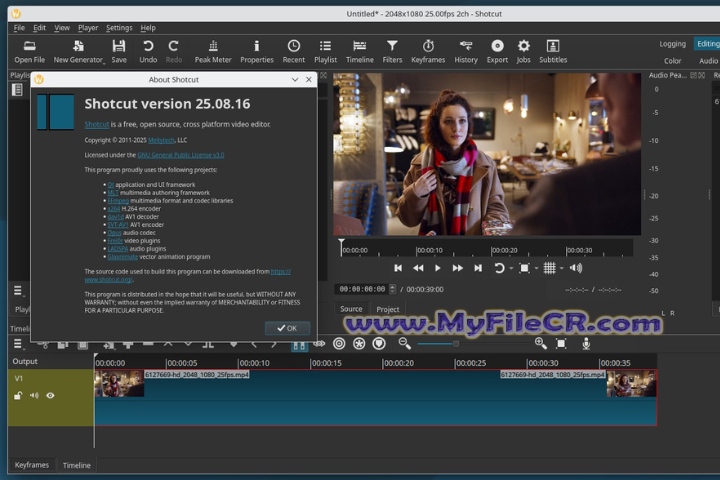Open the GNU General Public License link
The width and height of the screenshot is (720, 480).
pyautogui.click(x=180, y=155)
